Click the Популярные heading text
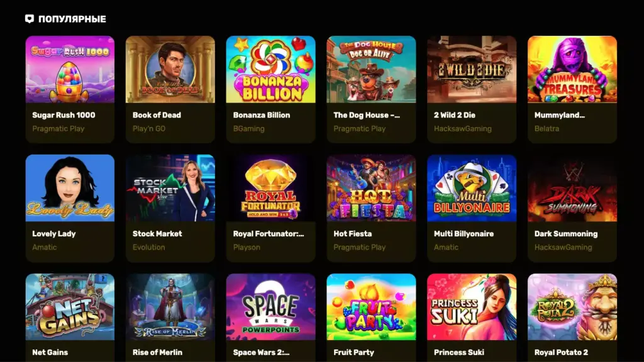This screenshot has height=362, width=644. click(x=72, y=19)
